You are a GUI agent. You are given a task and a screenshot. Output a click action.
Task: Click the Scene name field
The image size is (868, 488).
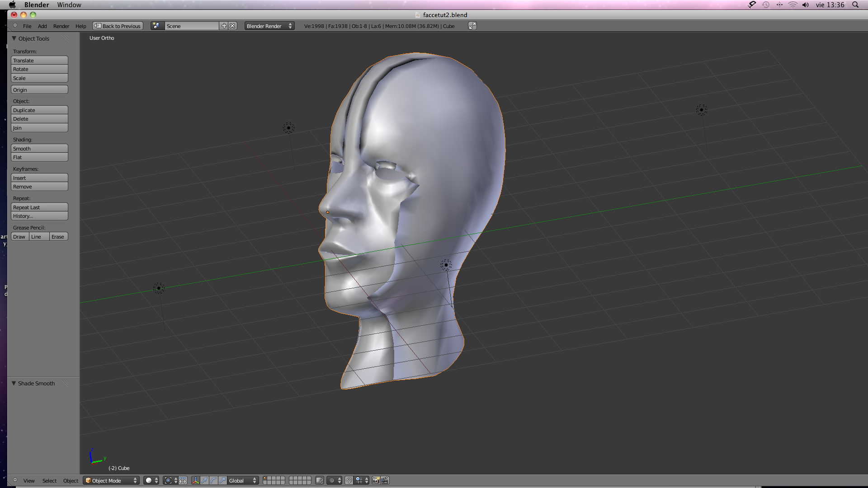click(191, 26)
